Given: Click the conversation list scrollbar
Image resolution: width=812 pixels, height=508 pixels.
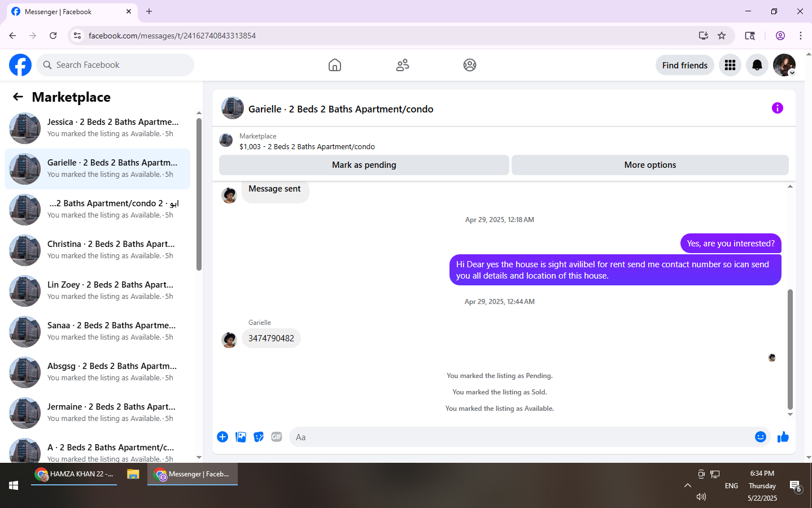Looking at the screenshot, I should (199, 194).
